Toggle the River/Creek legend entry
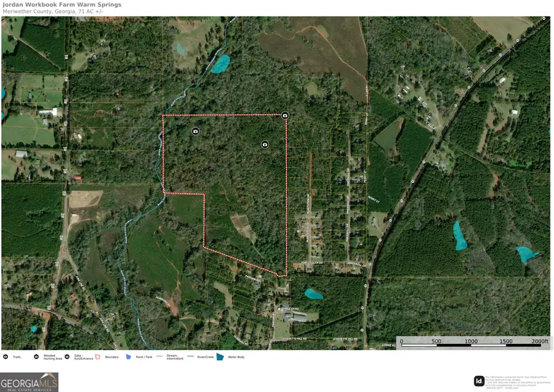 click(205, 356)
